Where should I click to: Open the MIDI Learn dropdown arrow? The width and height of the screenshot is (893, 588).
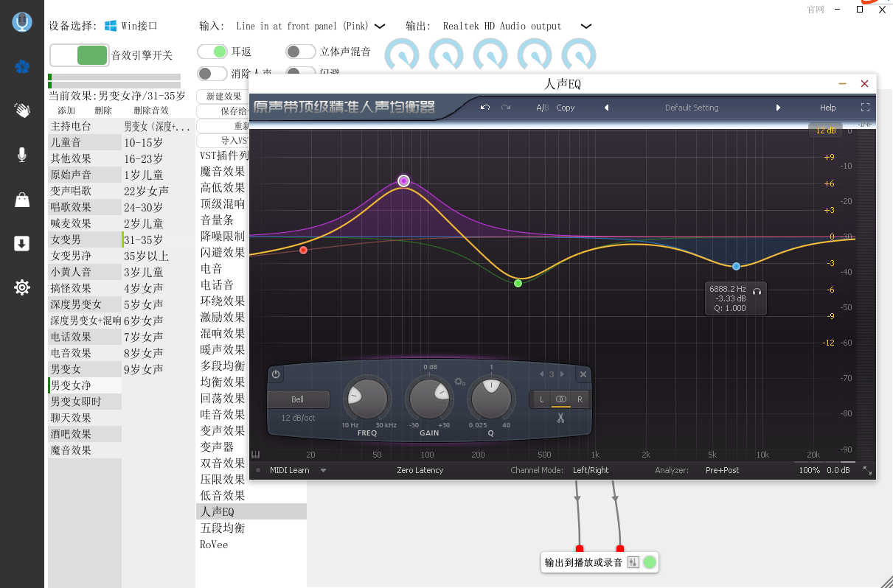click(x=323, y=470)
